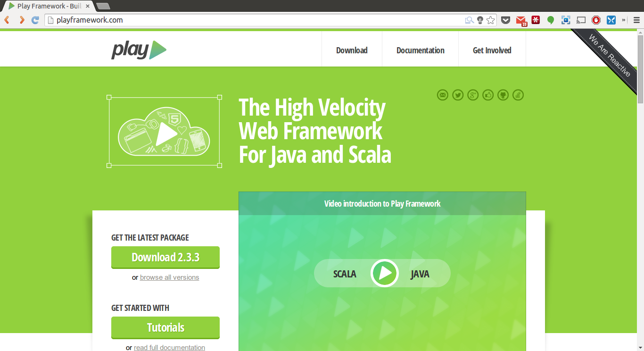Click the vertical scrollbar thumb
This screenshot has height=351, width=644.
(640, 69)
